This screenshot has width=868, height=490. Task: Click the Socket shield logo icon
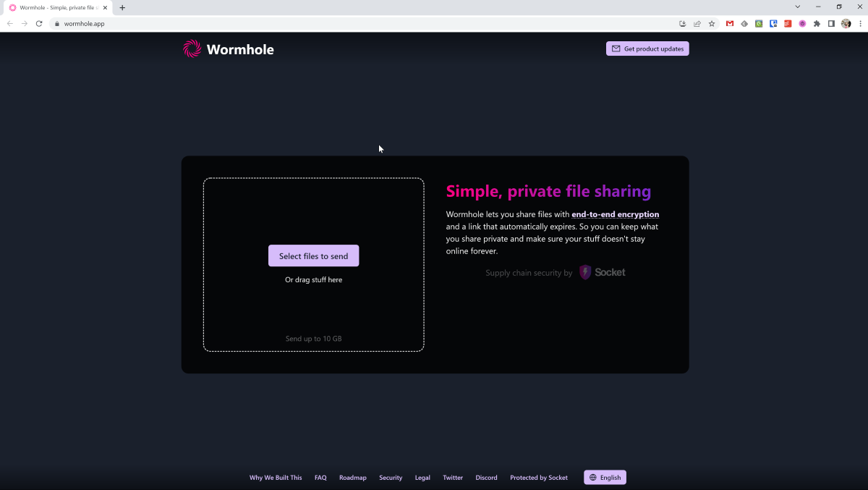click(x=585, y=272)
